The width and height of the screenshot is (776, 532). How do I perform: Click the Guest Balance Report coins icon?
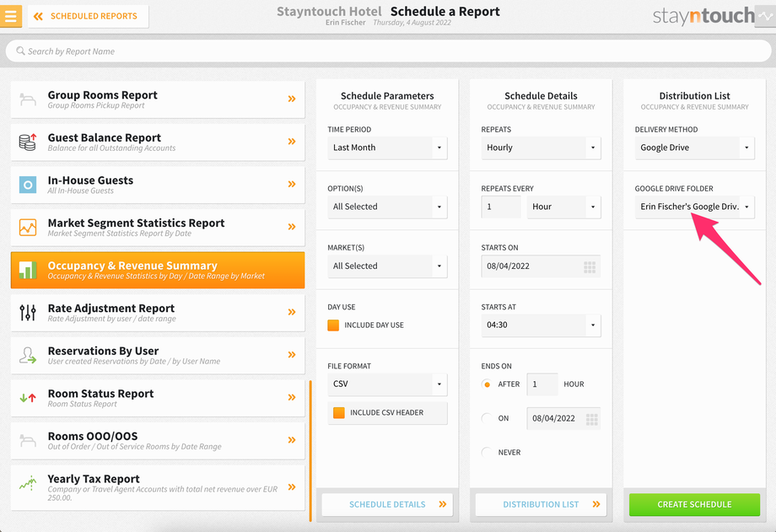(x=28, y=142)
